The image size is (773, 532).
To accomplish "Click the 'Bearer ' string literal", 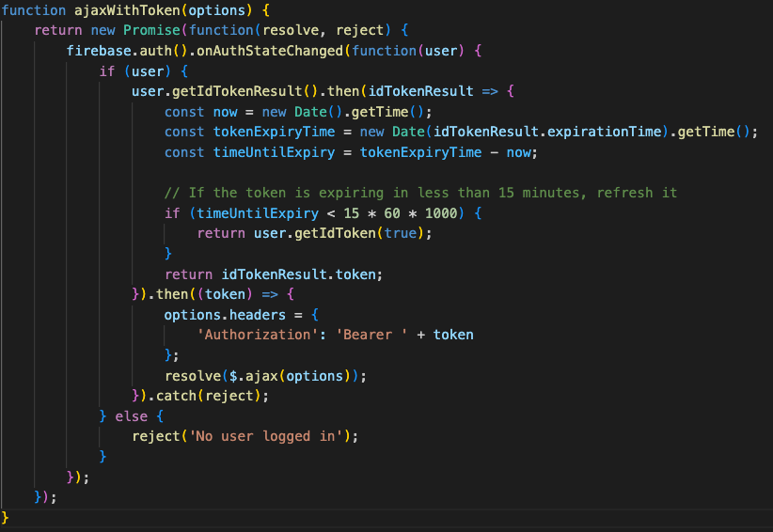I will 372,335.
